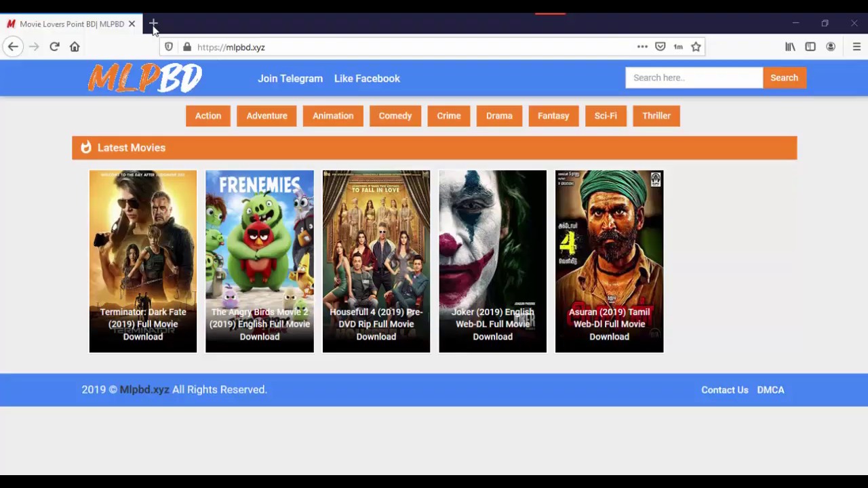This screenshot has width=868, height=488.
Task: Reload the current page
Action: pyautogui.click(x=54, y=47)
